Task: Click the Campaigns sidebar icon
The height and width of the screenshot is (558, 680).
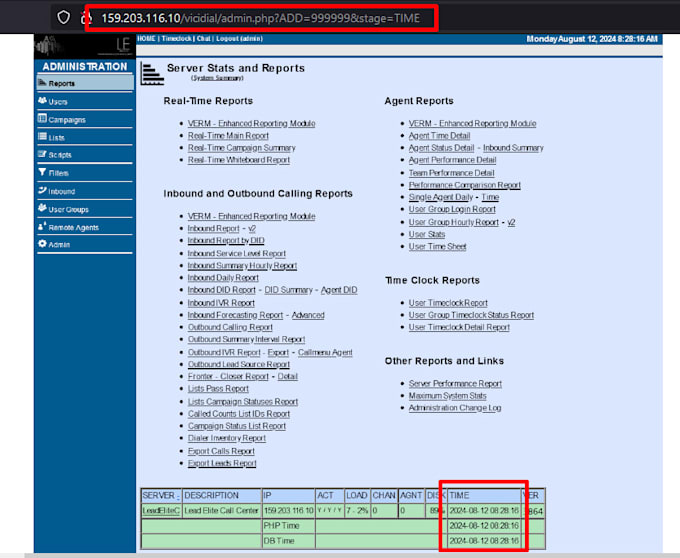Action: pyautogui.click(x=42, y=118)
